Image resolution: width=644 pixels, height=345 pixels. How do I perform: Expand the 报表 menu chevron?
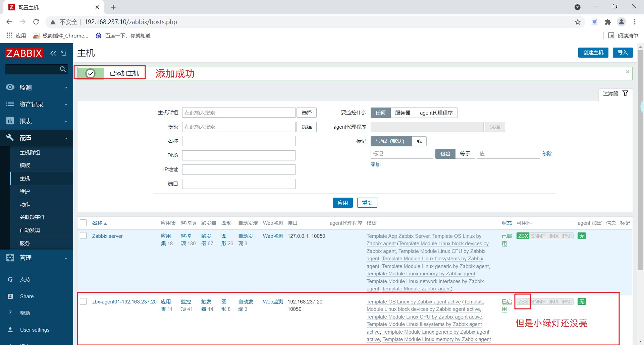click(66, 121)
